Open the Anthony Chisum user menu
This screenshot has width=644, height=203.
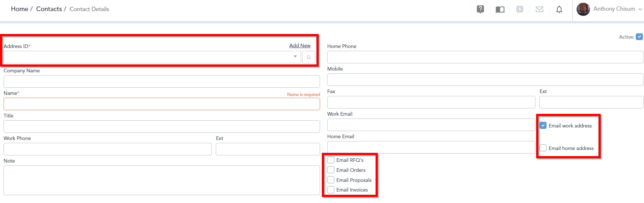[617, 9]
